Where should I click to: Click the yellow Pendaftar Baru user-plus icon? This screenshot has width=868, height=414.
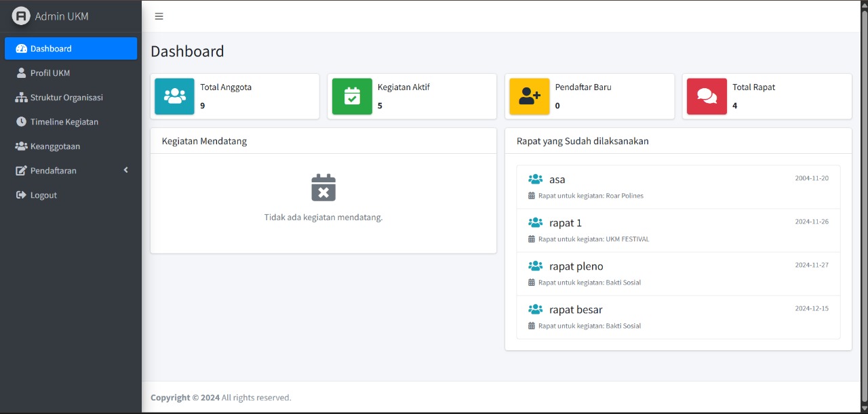(x=529, y=96)
